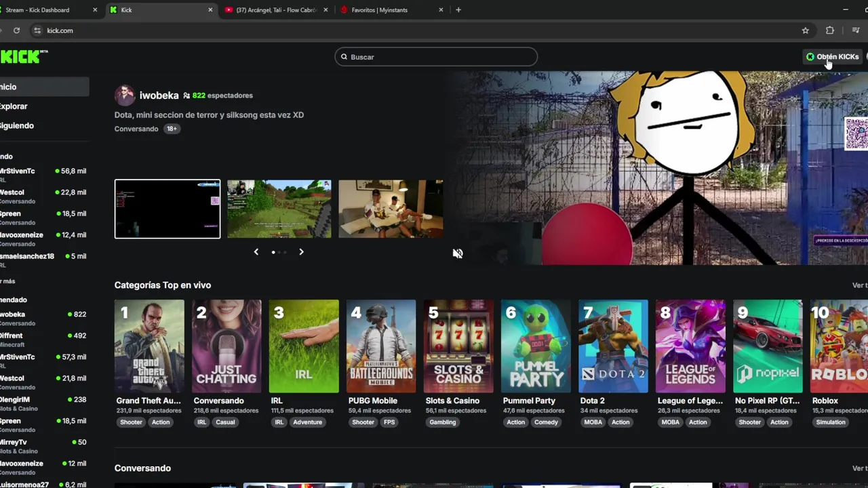Click the Simulation tag under Roblox
Viewport: 868px width, 488px height.
click(831, 422)
